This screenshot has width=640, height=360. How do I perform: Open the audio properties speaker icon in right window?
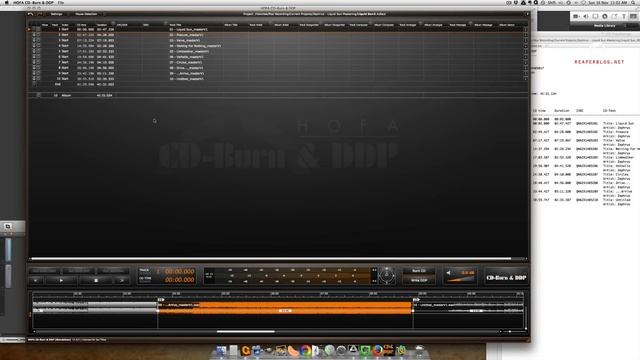(586, 16)
